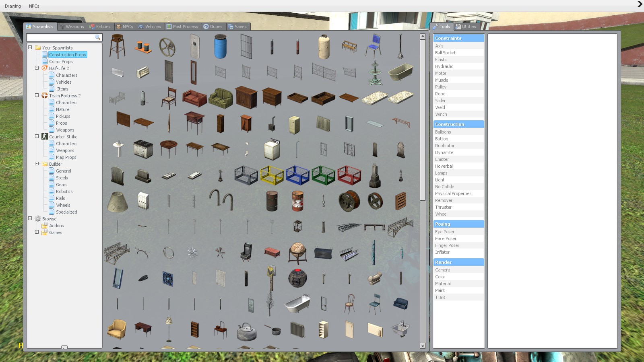Image resolution: width=644 pixels, height=362 pixels.
Task: Open the Dupes tab
Action: [x=213, y=27]
